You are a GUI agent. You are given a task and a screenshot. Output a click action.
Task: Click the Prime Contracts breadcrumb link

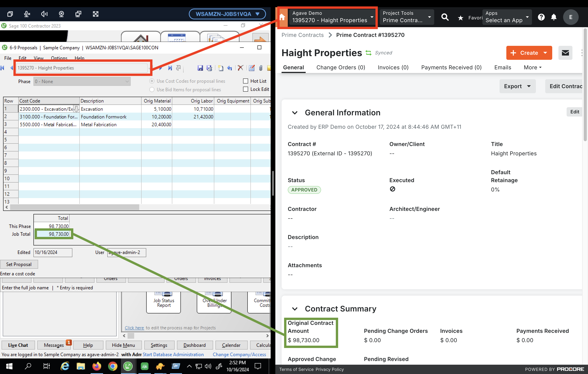click(302, 35)
